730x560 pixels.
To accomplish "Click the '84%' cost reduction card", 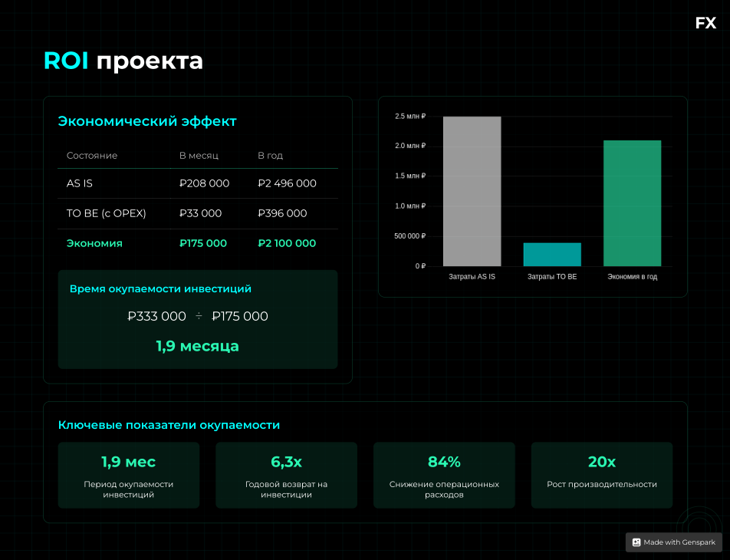I will (444, 475).
